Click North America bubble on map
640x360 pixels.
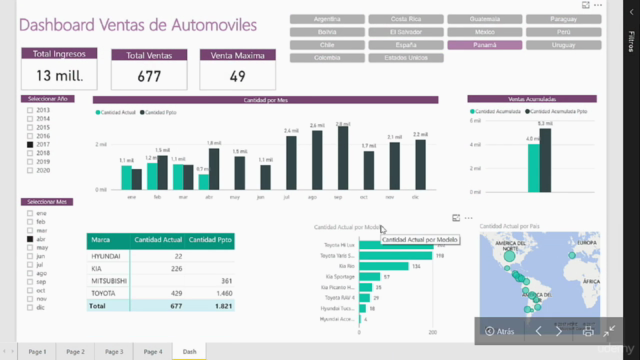[x=509, y=256]
